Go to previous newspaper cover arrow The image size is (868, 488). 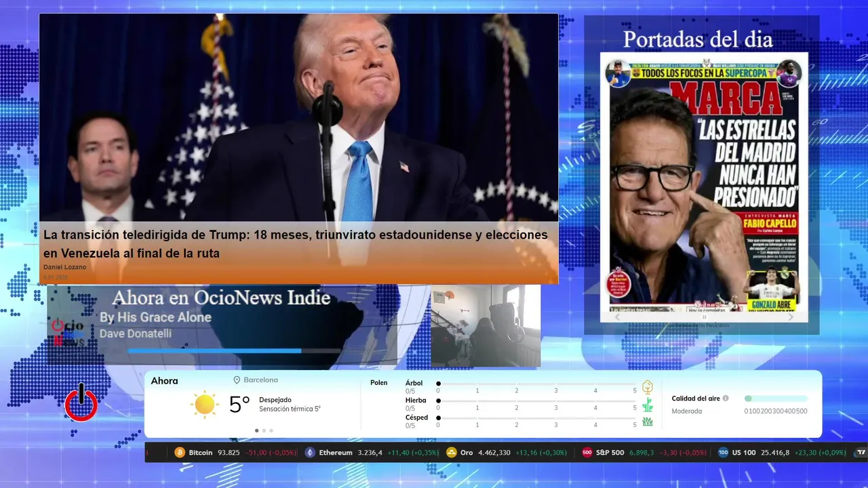pos(617,317)
